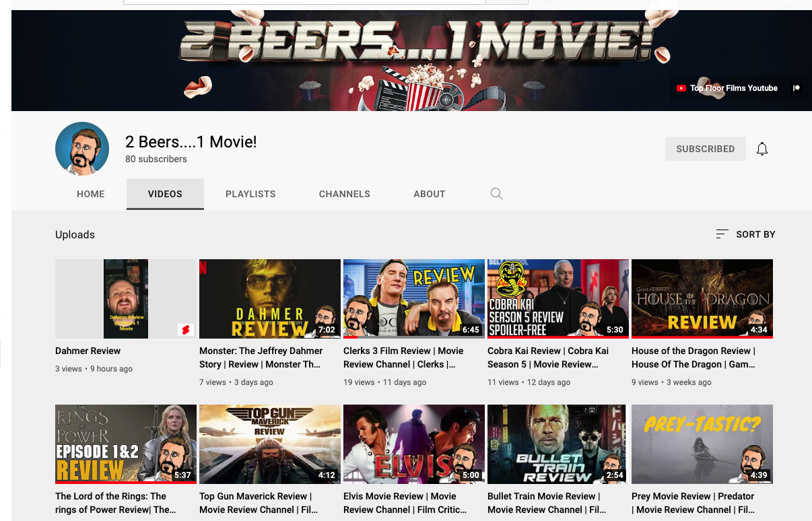This screenshot has height=521, width=812.
Task: Click the 6:45 duration badge
Action: click(x=471, y=330)
